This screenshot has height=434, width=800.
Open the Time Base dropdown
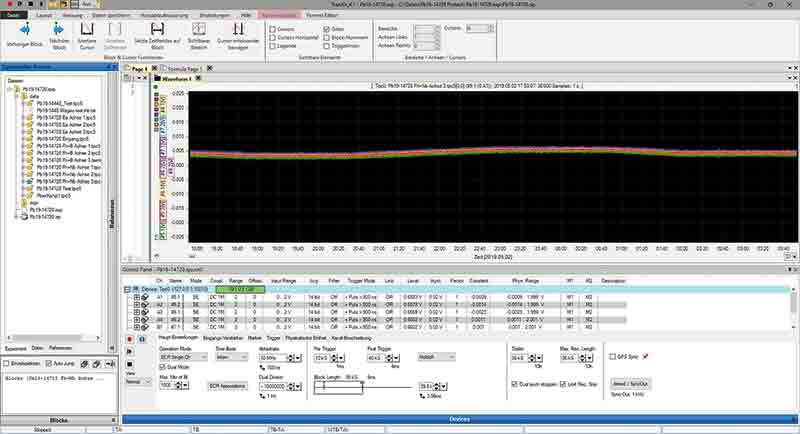point(231,358)
